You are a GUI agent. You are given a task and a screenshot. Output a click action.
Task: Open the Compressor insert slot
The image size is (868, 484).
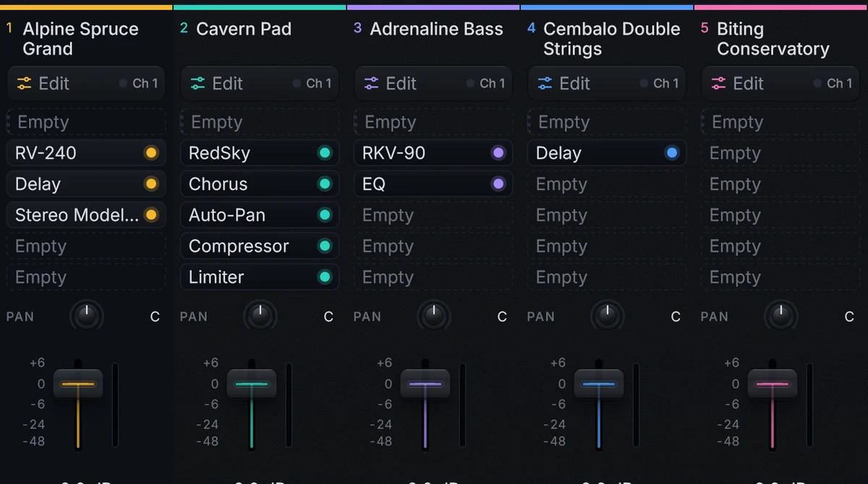point(260,246)
